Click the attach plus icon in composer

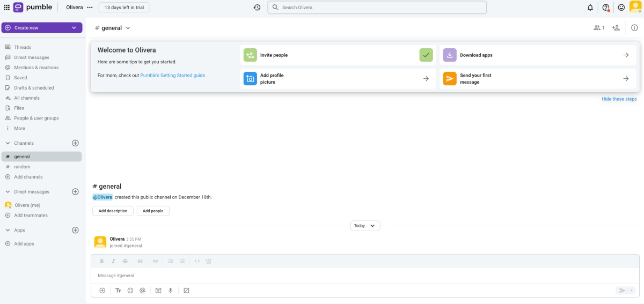coord(103,291)
